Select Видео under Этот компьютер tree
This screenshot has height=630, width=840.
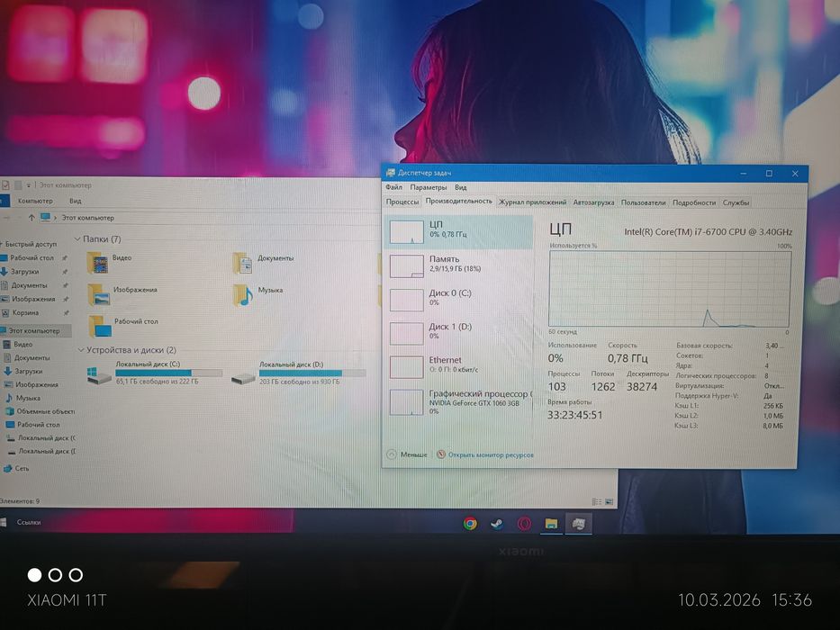coord(23,345)
